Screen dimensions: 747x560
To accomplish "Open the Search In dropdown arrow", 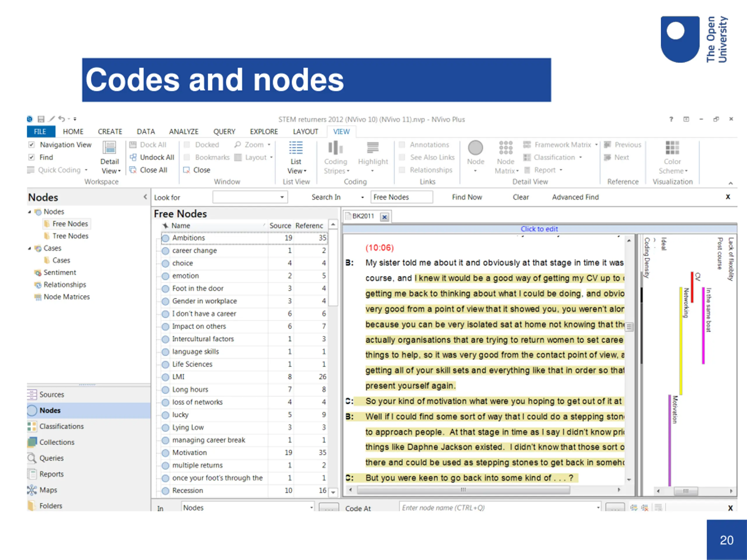I will click(x=362, y=197).
